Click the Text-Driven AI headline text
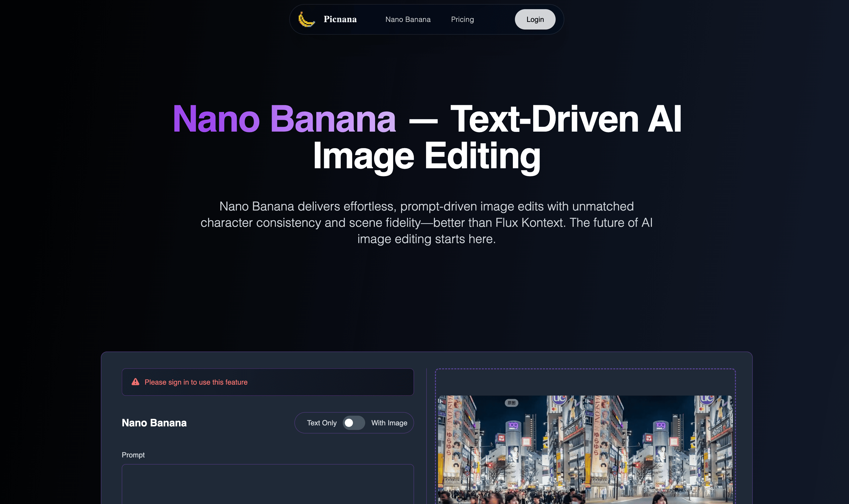Screen dimensions: 849x504 [x=566, y=119]
